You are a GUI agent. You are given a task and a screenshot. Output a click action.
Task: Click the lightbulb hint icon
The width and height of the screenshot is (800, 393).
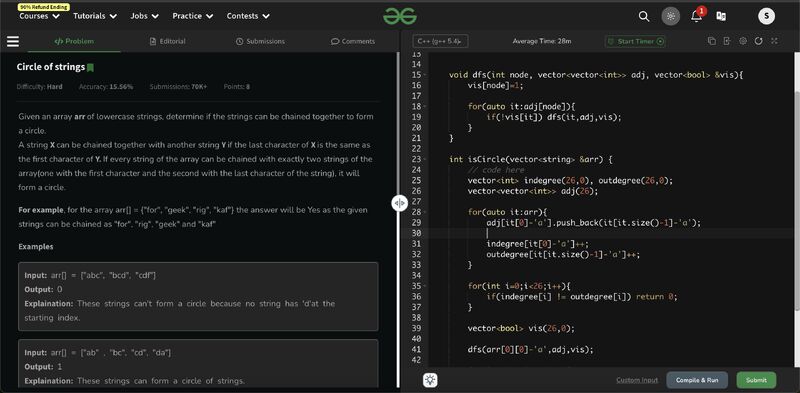click(430, 380)
